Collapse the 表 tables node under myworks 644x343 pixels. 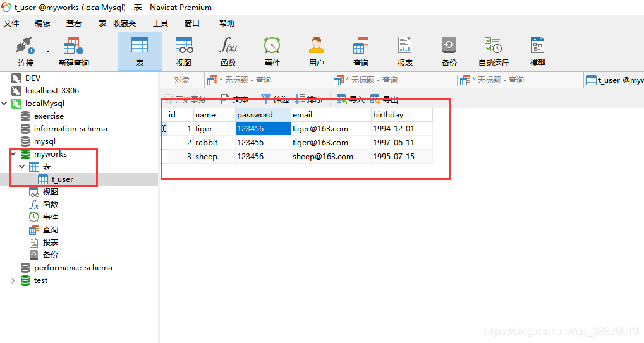[x=21, y=167]
